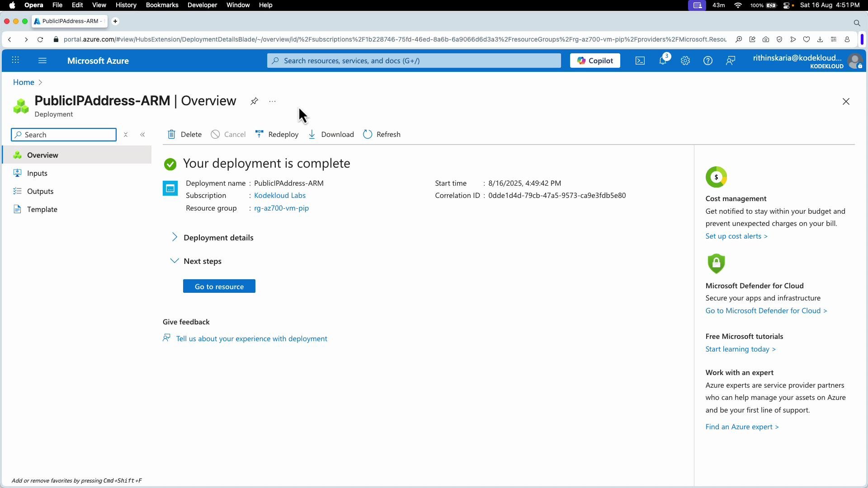
Task: Download the deployment template
Action: (x=331, y=135)
